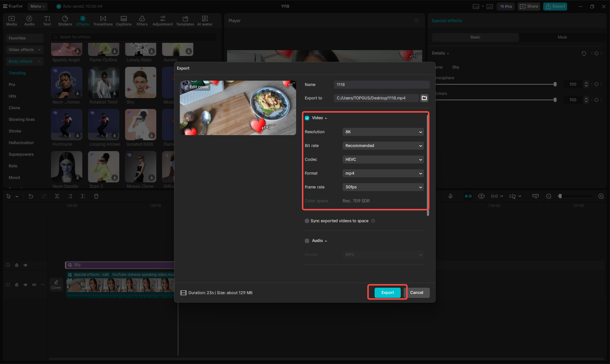
Task: Change the Codec from HEVC
Action: tap(383, 159)
